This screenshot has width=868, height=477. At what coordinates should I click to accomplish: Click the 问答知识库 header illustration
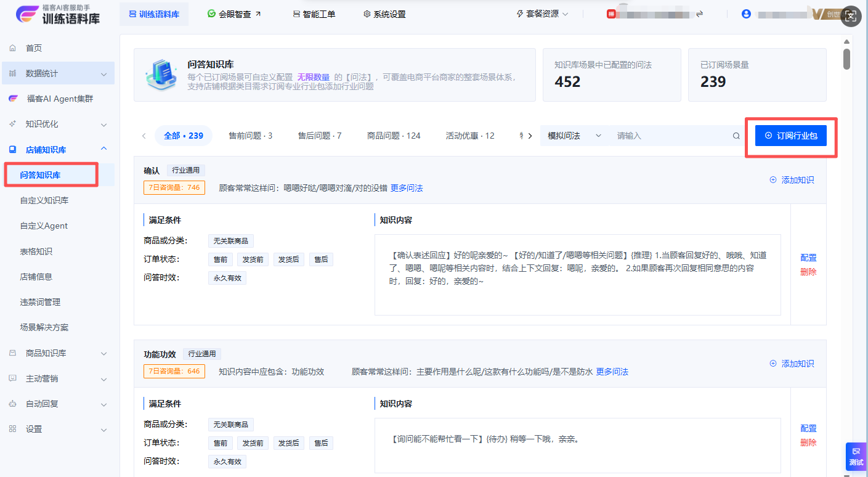click(x=162, y=75)
